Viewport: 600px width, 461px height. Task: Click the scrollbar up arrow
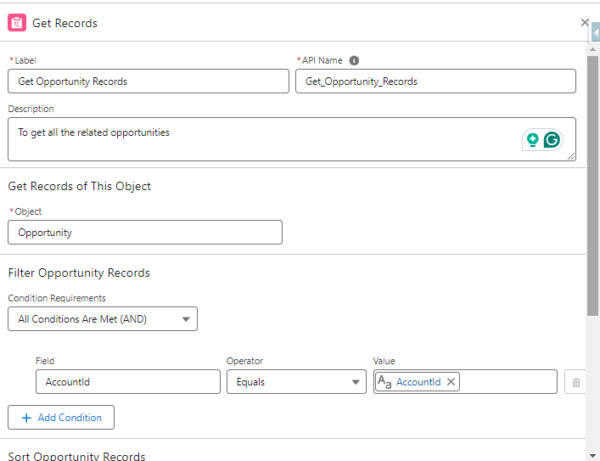coord(593,49)
